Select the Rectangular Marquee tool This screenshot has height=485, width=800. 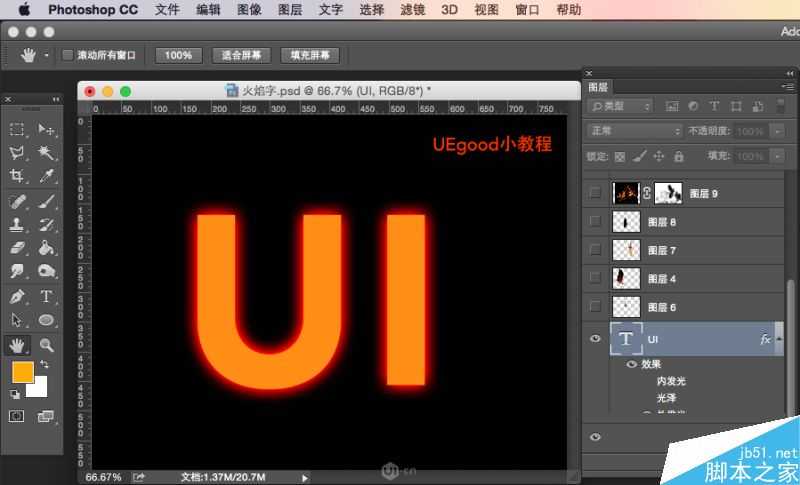17,129
